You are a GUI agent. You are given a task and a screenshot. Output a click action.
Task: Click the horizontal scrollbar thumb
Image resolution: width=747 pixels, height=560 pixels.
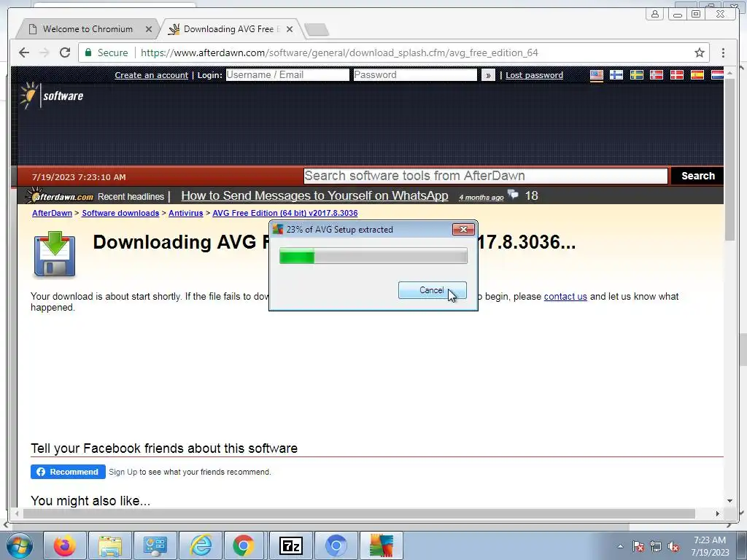click(359, 514)
